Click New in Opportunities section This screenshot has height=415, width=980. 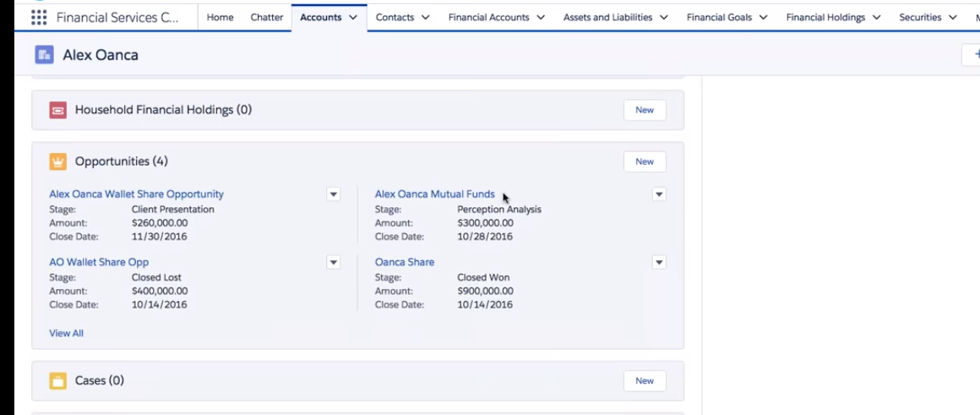pos(645,161)
